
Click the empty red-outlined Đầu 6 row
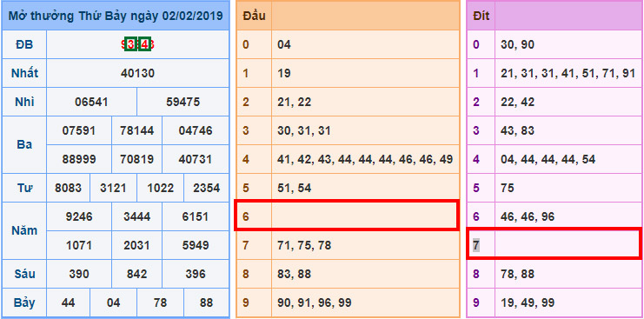(x=346, y=216)
